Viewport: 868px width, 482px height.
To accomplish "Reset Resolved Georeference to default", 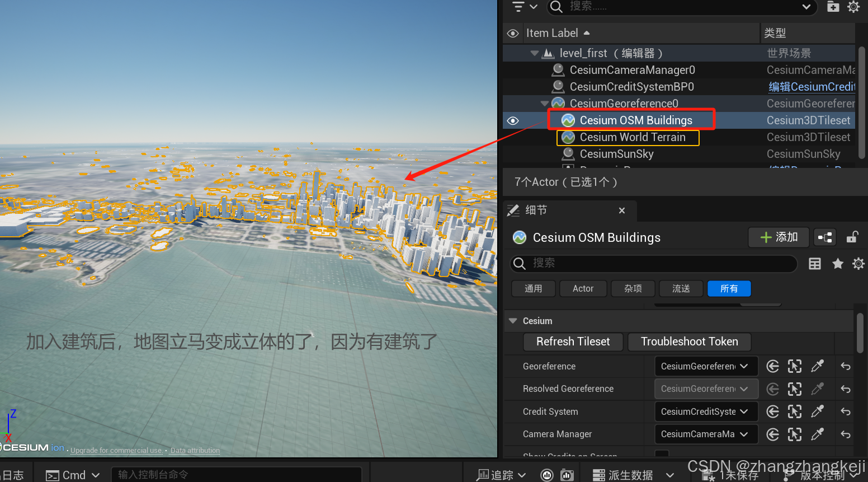I will (846, 389).
